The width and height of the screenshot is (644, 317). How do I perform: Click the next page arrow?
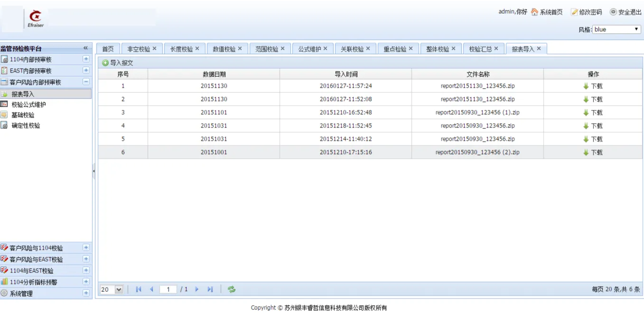click(x=197, y=290)
